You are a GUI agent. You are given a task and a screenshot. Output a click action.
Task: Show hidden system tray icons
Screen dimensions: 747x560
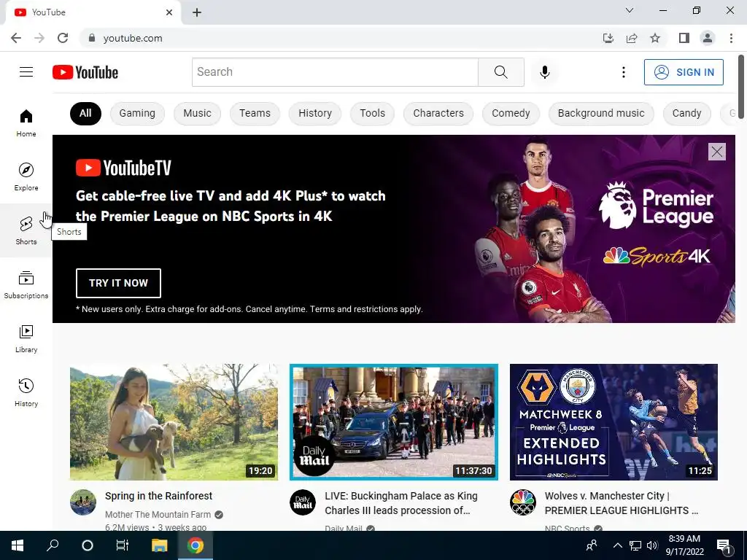(617, 545)
